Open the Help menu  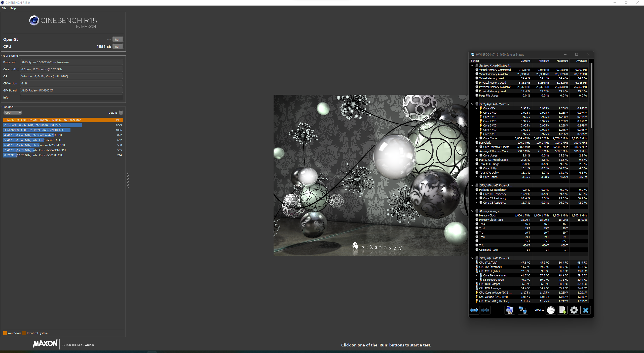[x=13, y=8]
